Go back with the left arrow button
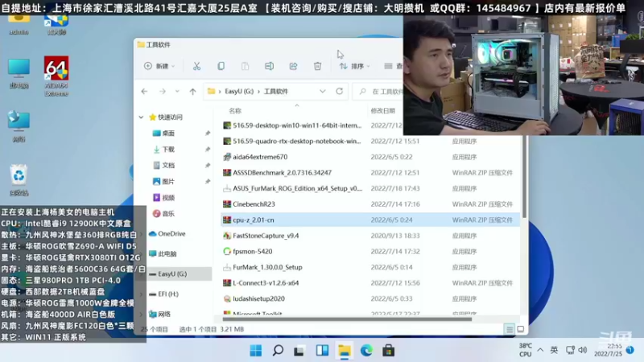 (144, 92)
